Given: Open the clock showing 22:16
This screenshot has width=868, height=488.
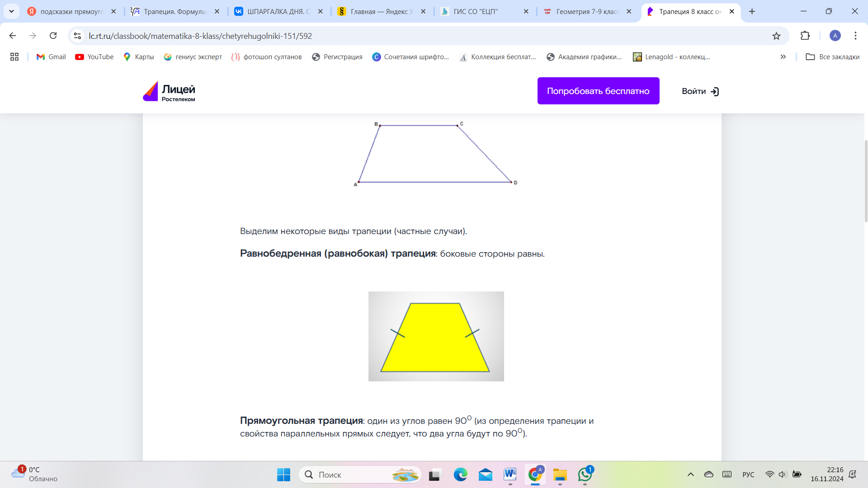Looking at the screenshot, I should [827, 474].
